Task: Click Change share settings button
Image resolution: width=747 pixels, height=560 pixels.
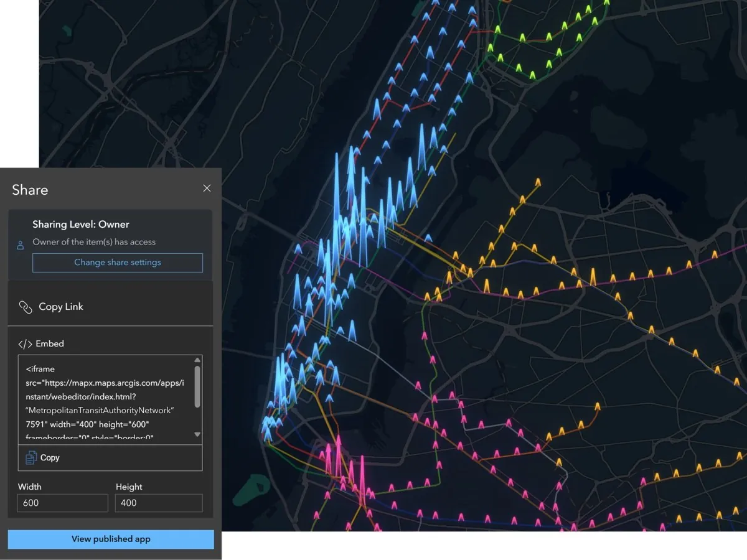Action: [x=118, y=263]
